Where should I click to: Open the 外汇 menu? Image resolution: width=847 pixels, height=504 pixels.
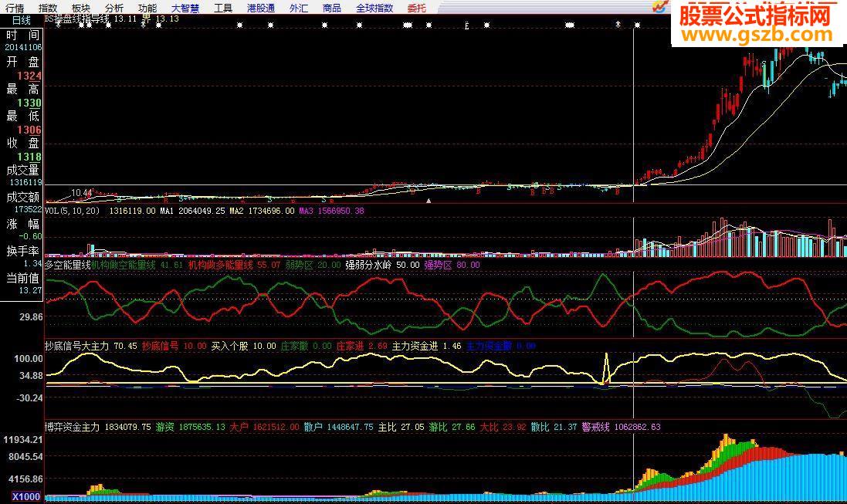pyautogui.click(x=299, y=8)
